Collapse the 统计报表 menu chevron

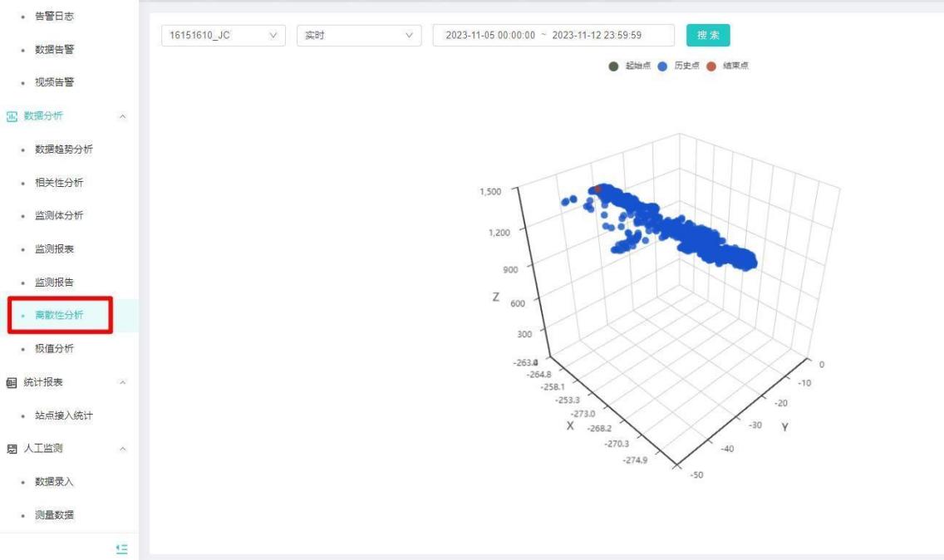tap(123, 382)
